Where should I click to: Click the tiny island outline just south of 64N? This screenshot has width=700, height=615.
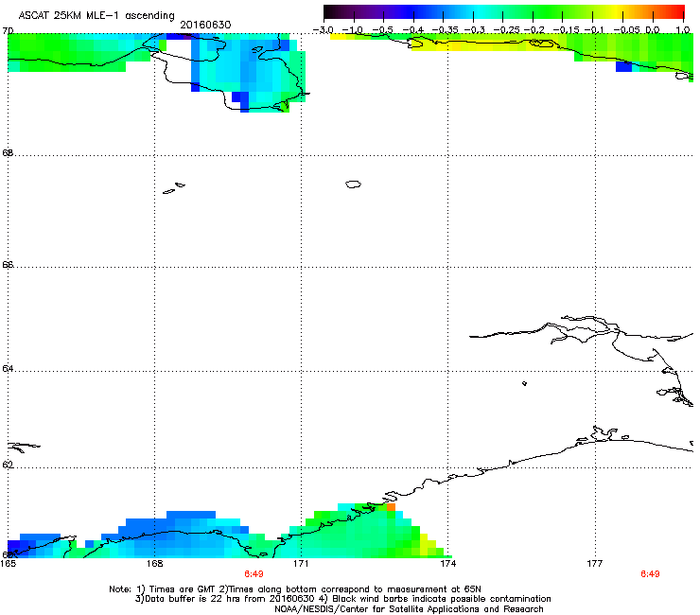[524, 383]
